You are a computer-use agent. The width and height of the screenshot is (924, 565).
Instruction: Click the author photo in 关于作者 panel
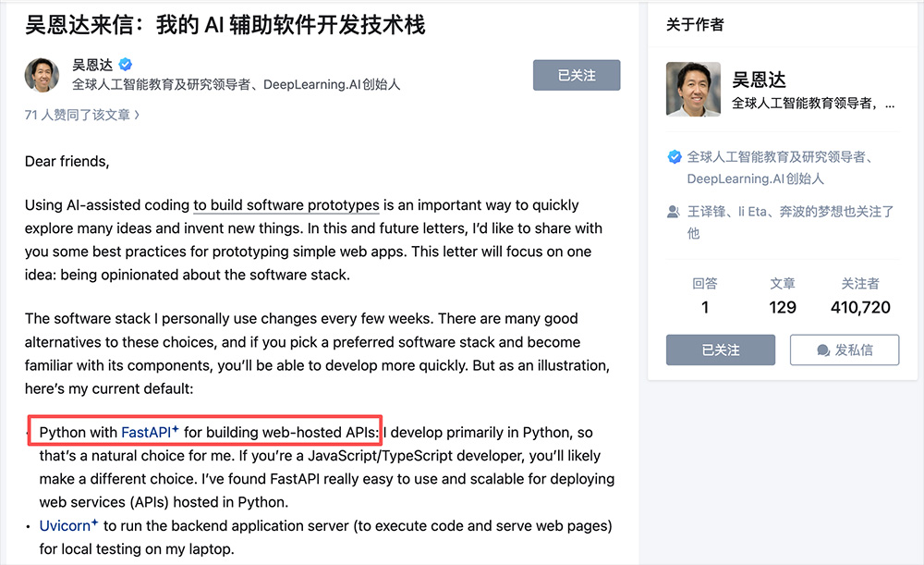[692, 89]
